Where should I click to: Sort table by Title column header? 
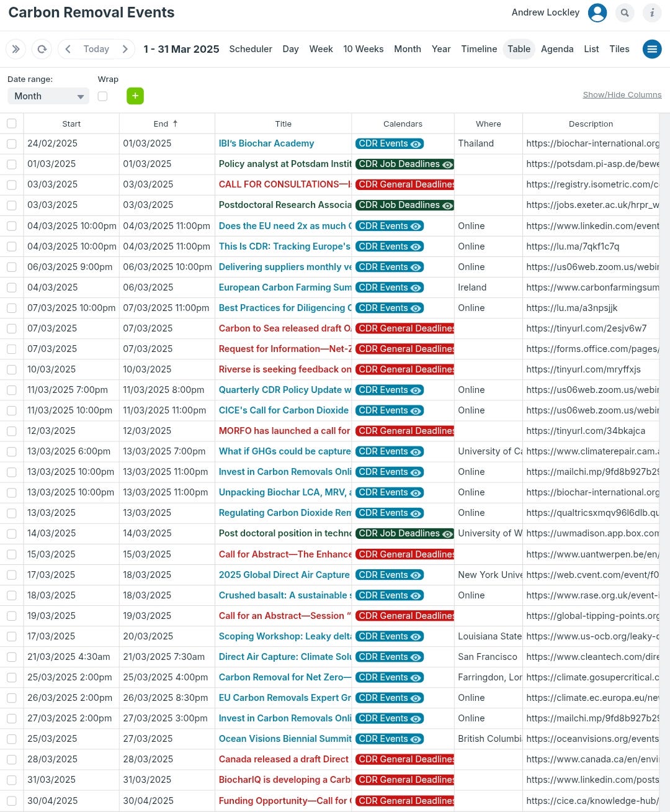coord(283,124)
